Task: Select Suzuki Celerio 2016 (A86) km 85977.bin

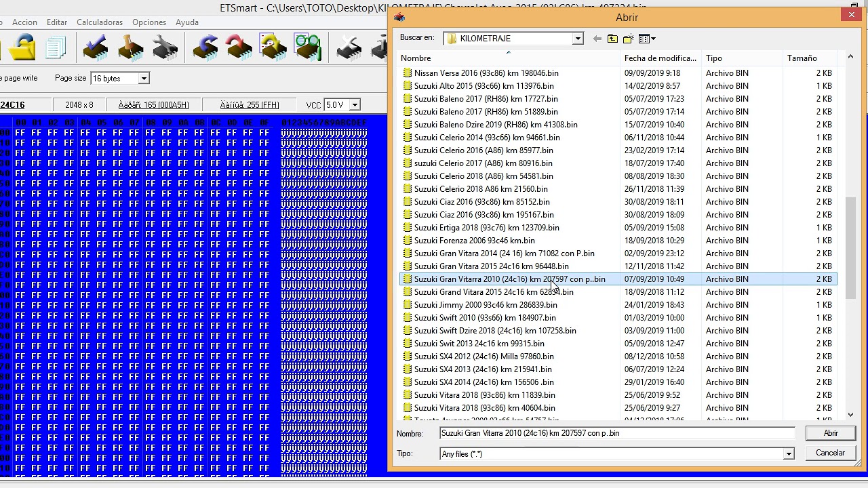Action: pyautogui.click(x=484, y=150)
